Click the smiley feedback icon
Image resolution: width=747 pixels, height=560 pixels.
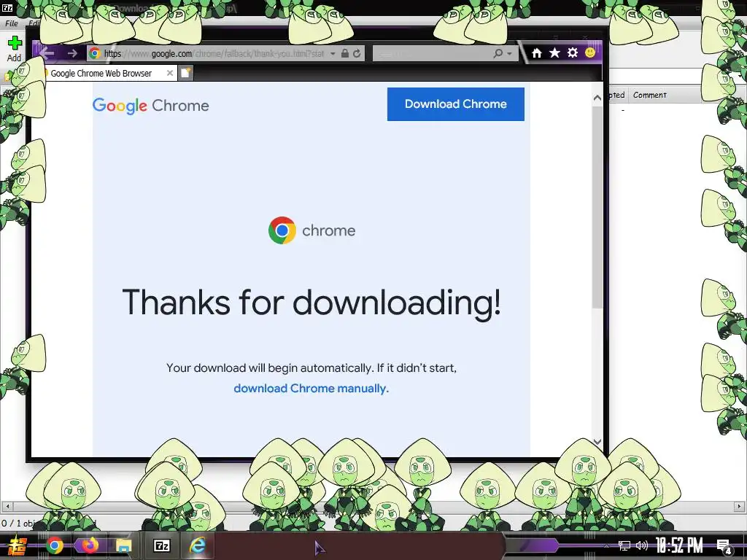click(x=589, y=52)
